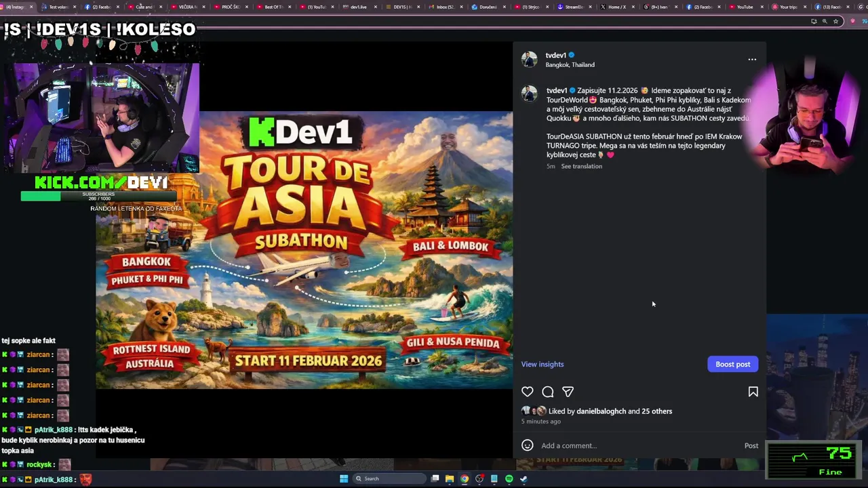
Task: Open the Steam taskbar icon
Action: click(x=524, y=479)
